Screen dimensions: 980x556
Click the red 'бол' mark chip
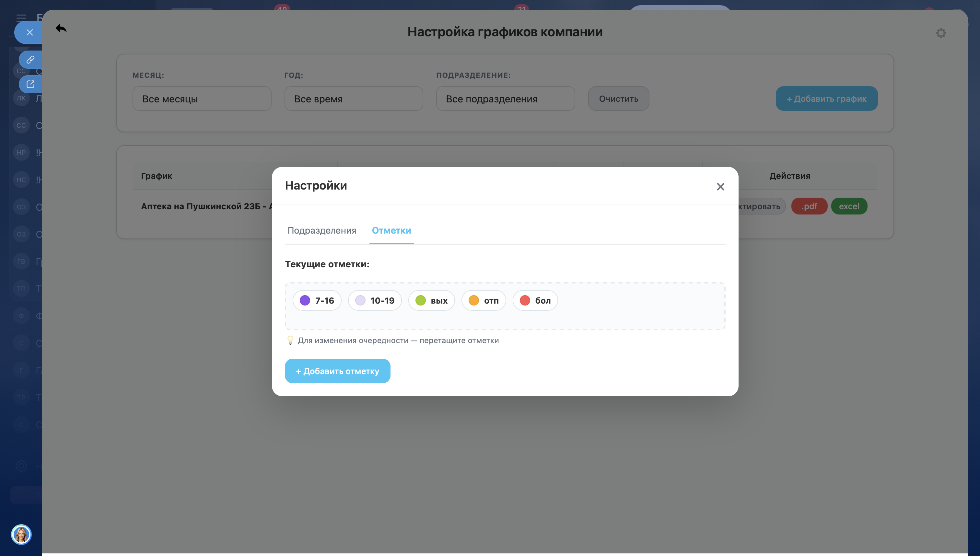tap(535, 301)
